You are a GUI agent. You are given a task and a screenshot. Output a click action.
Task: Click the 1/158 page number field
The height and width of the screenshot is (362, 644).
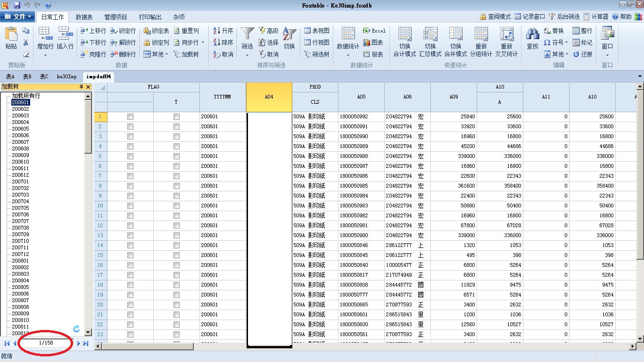46,343
